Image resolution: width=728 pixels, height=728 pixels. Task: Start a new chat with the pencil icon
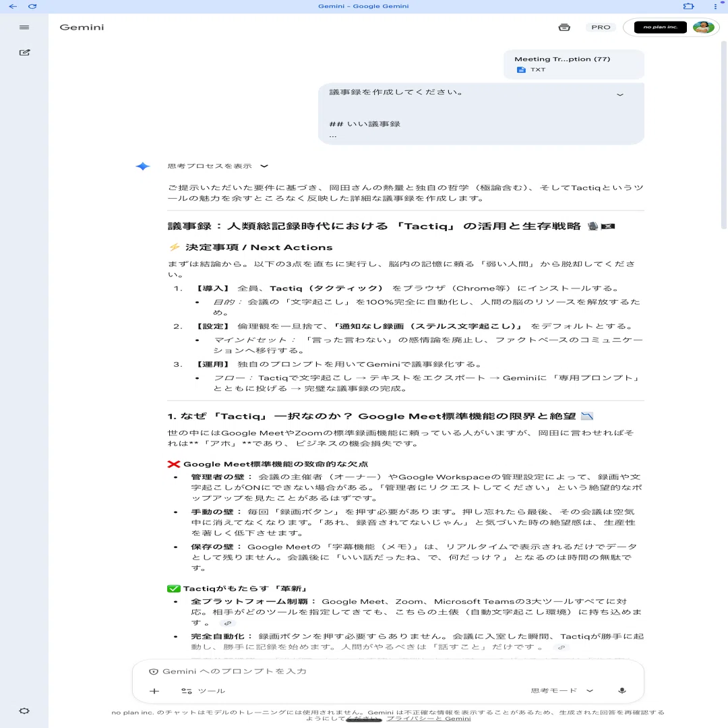coord(25,53)
